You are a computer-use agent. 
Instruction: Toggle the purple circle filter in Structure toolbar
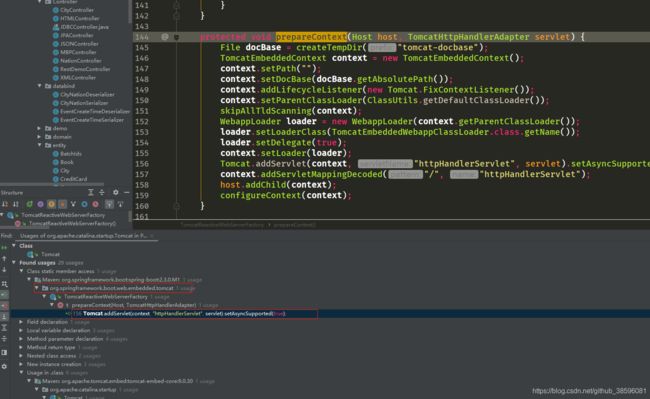(x=40, y=204)
